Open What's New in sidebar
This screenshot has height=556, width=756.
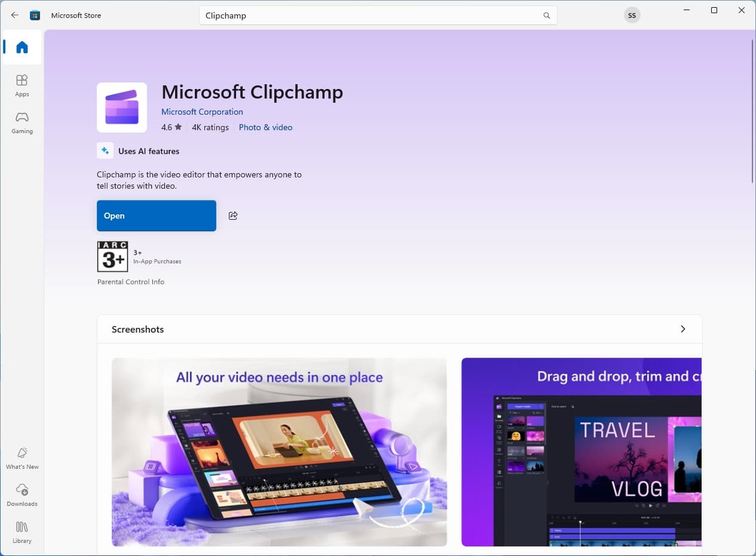pos(22,458)
